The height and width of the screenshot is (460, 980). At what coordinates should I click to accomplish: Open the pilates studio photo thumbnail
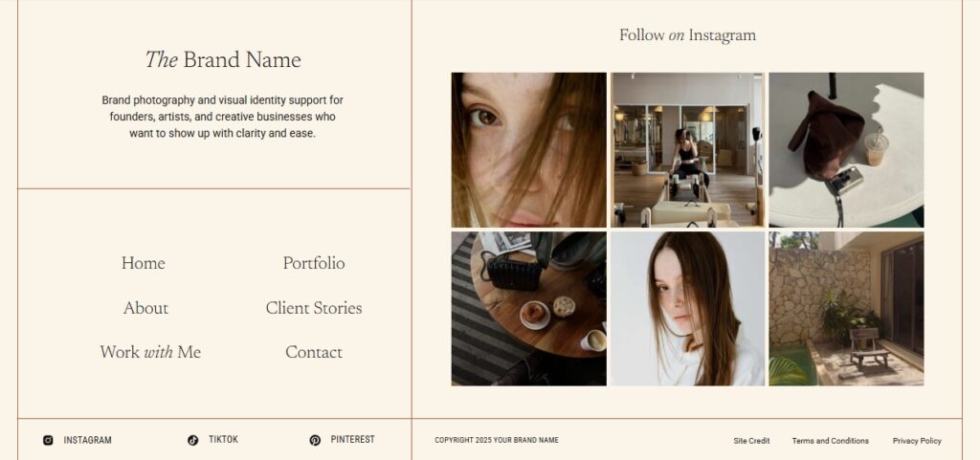coord(687,150)
